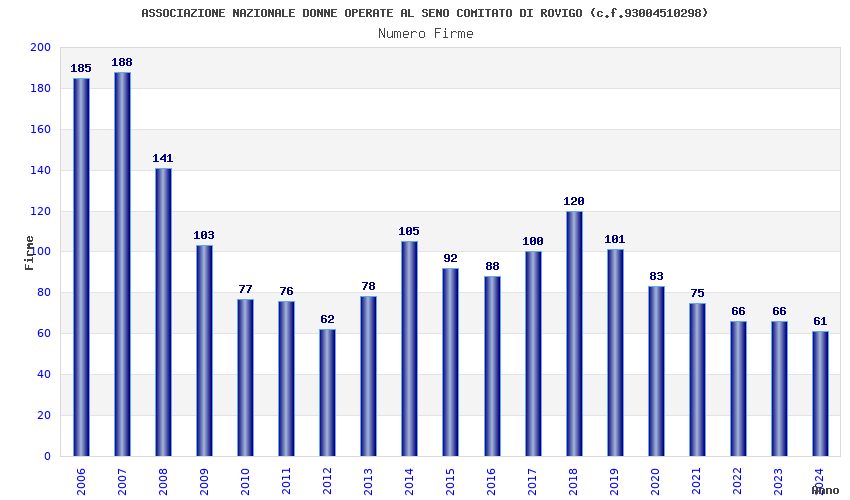Click the 2020 x-axis year label
Image resolution: width=850 pixels, height=500 pixels.
click(656, 482)
